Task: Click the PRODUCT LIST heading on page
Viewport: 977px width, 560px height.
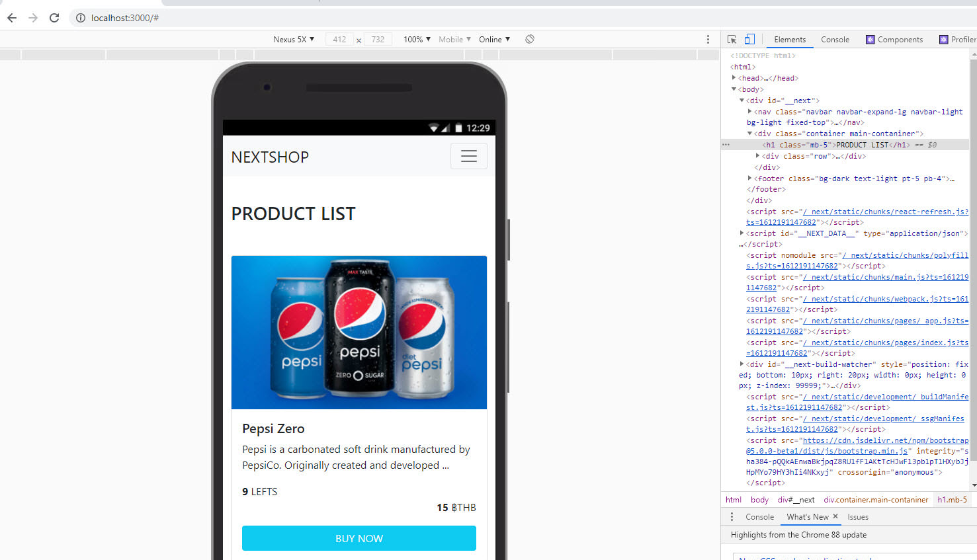Action: tap(293, 214)
